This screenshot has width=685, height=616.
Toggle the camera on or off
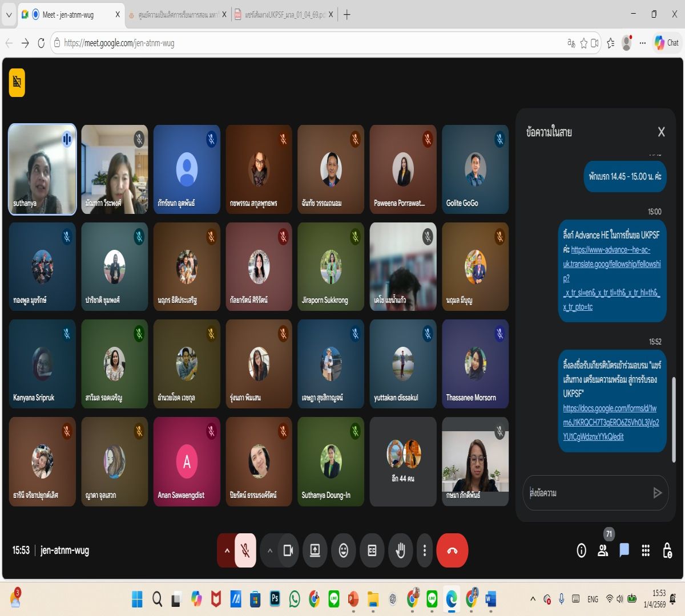pyautogui.click(x=288, y=550)
